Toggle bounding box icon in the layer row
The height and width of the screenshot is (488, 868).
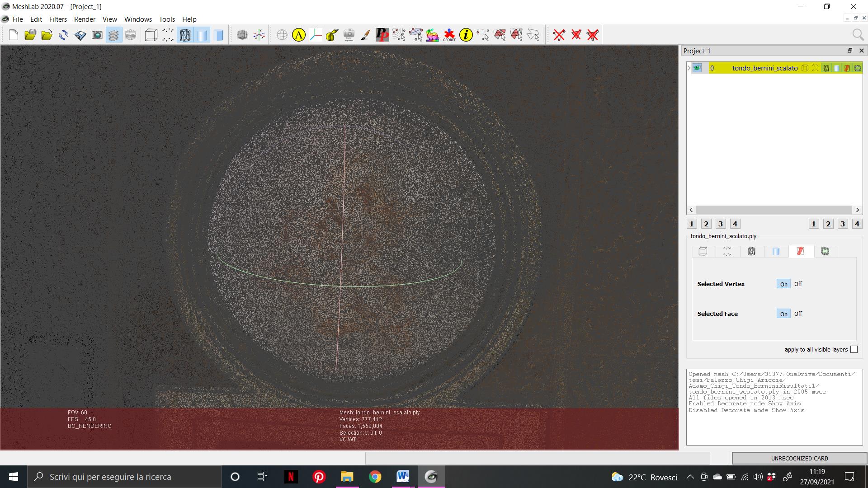(805, 68)
